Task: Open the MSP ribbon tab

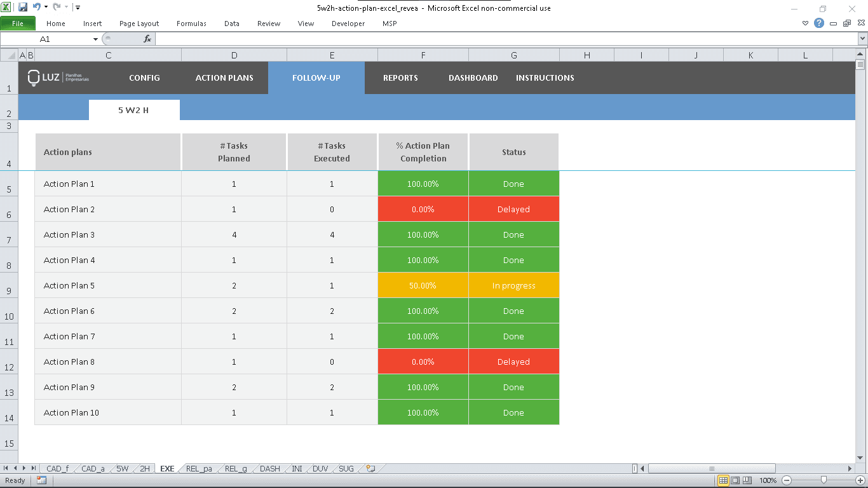Action: [390, 24]
